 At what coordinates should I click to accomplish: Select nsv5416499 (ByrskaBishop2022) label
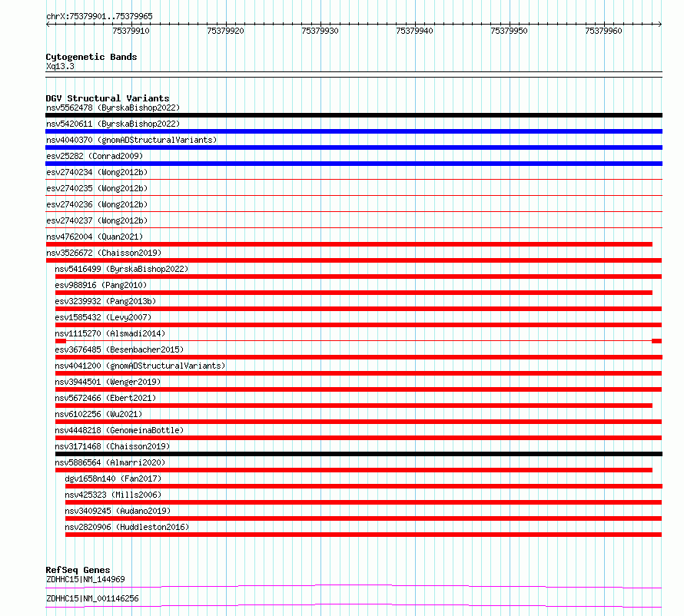[121, 269]
